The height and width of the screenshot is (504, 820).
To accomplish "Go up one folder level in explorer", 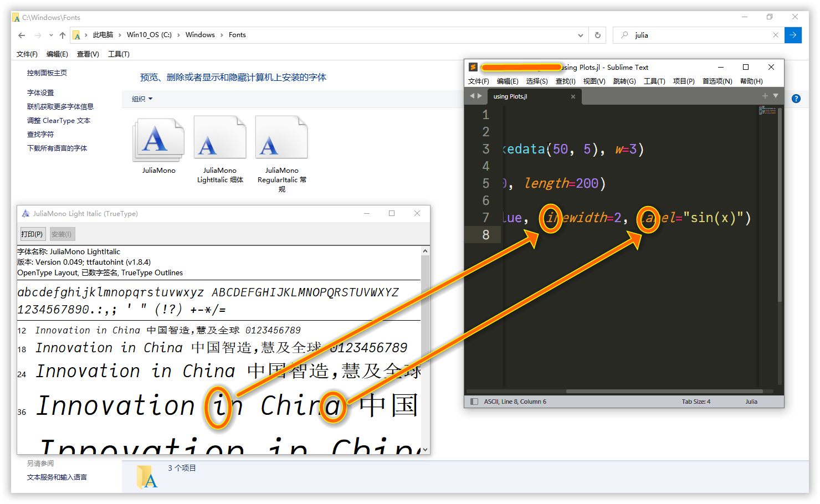I will [63, 35].
